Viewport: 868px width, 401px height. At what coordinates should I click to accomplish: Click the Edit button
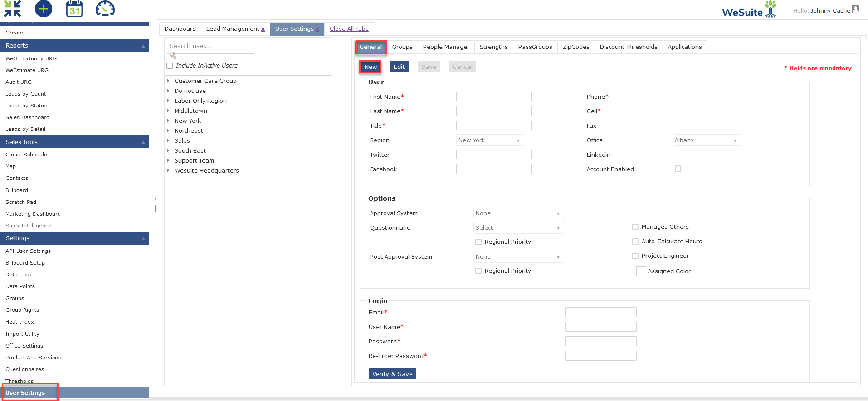pos(399,67)
